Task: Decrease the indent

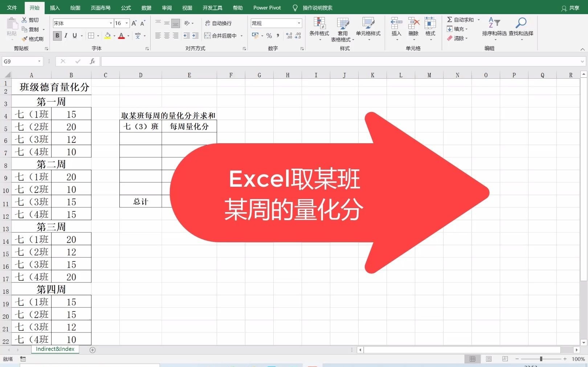Action: pyautogui.click(x=187, y=36)
